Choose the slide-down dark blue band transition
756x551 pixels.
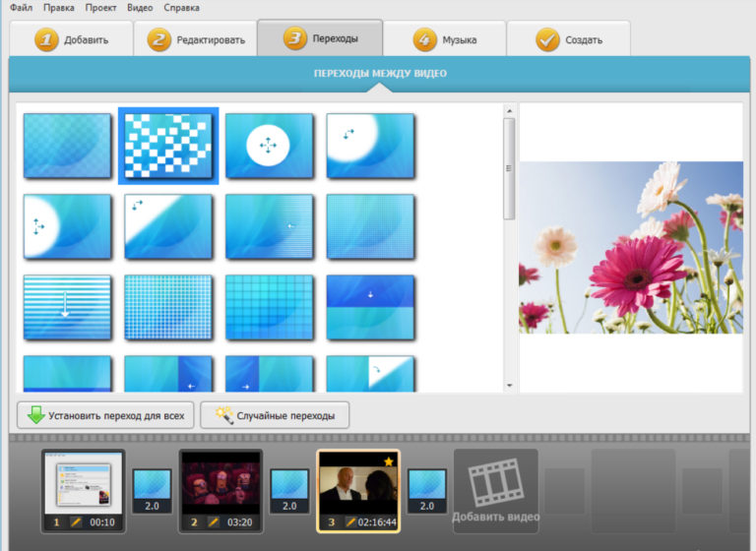coord(370,308)
